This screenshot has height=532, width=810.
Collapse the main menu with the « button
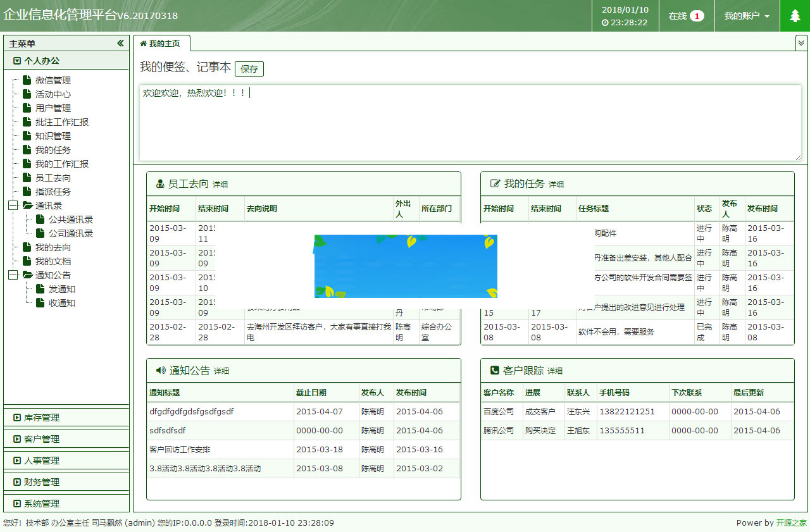[120, 44]
